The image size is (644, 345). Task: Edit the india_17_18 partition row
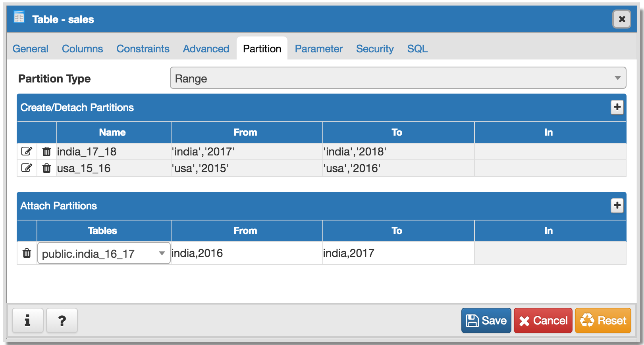[27, 151]
